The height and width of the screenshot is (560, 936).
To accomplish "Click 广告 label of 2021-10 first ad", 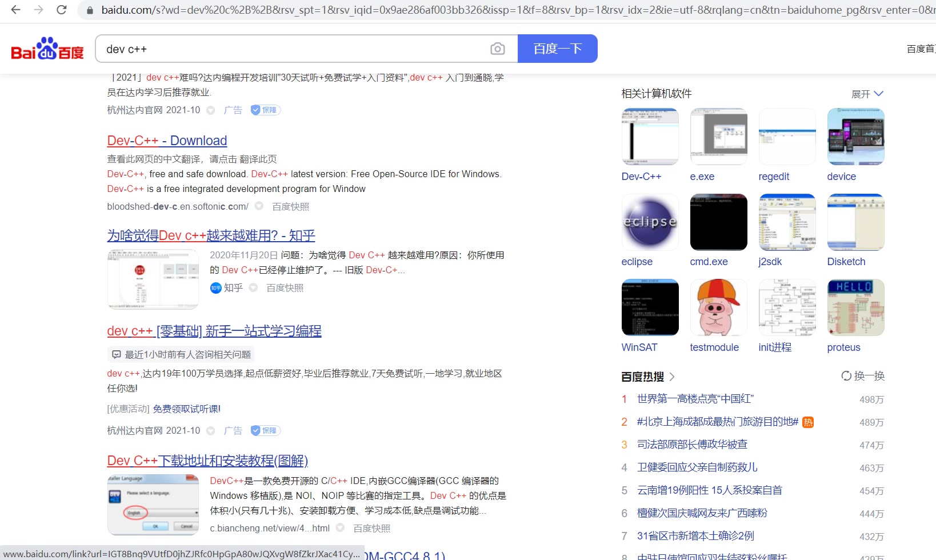I will pyautogui.click(x=233, y=110).
